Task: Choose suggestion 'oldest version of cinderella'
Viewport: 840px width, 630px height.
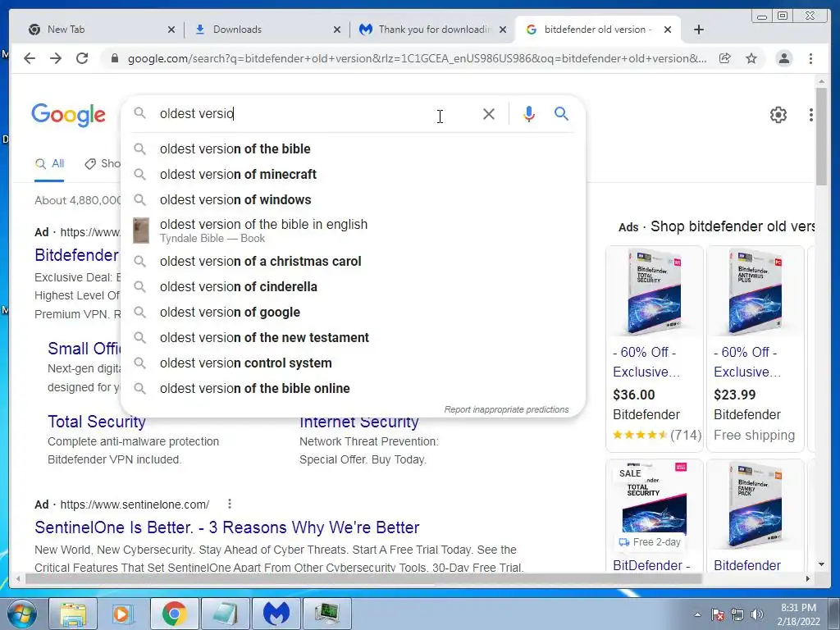Action: pyautogui.click(x=354, y=286)
